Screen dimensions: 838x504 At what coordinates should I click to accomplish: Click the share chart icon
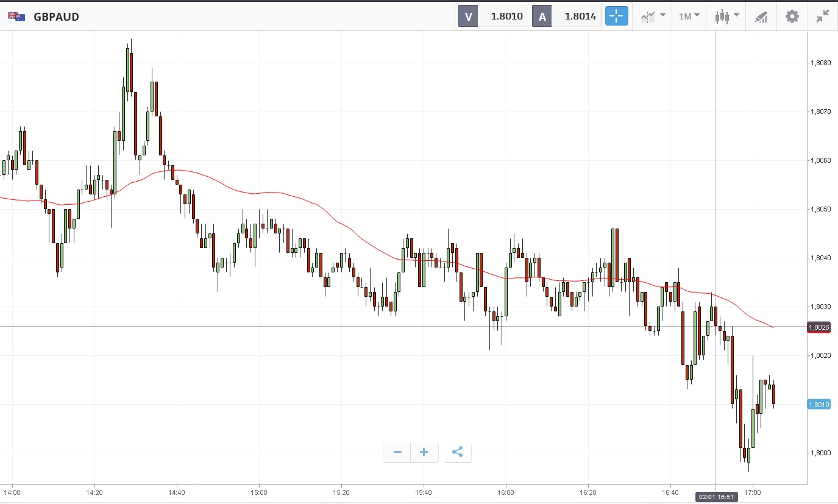[458, 452]
